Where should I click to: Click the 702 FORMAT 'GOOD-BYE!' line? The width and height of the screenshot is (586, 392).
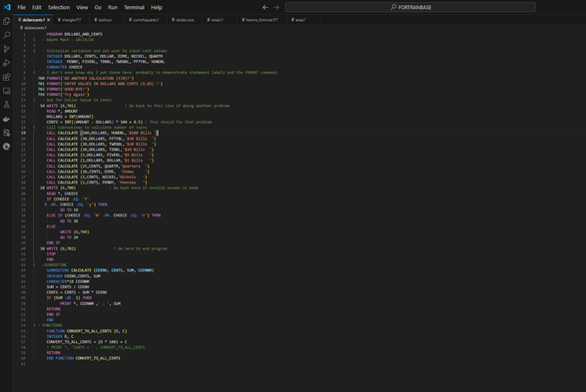click(64, 89)
